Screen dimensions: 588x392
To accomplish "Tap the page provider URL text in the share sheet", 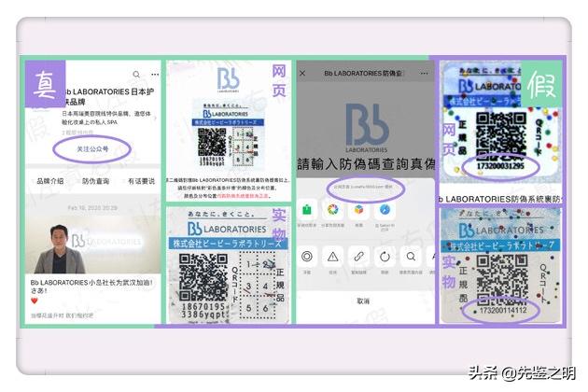I will tap(363, 187).
